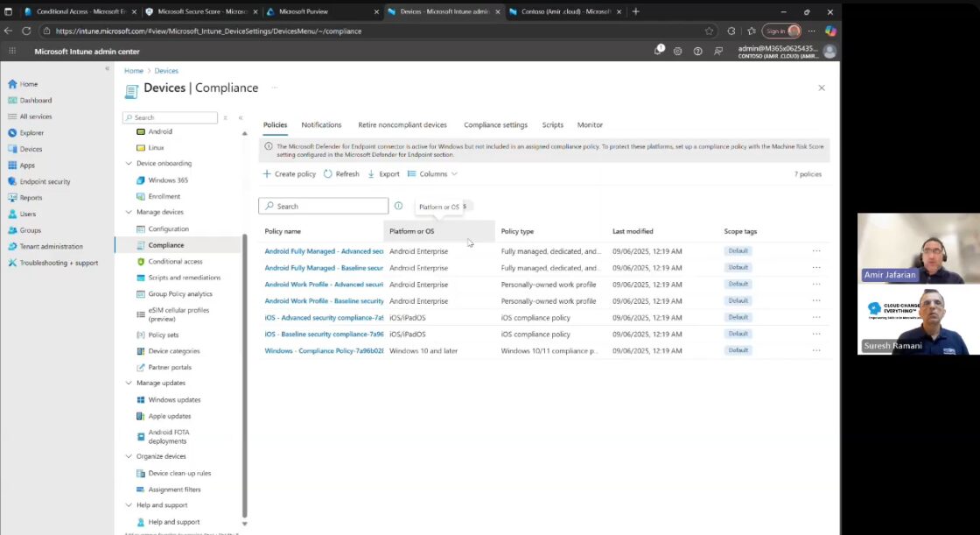This screenshot has height=535, width=980.
Task: Switch to the Compliance settings tab
Action: point(495,125)
